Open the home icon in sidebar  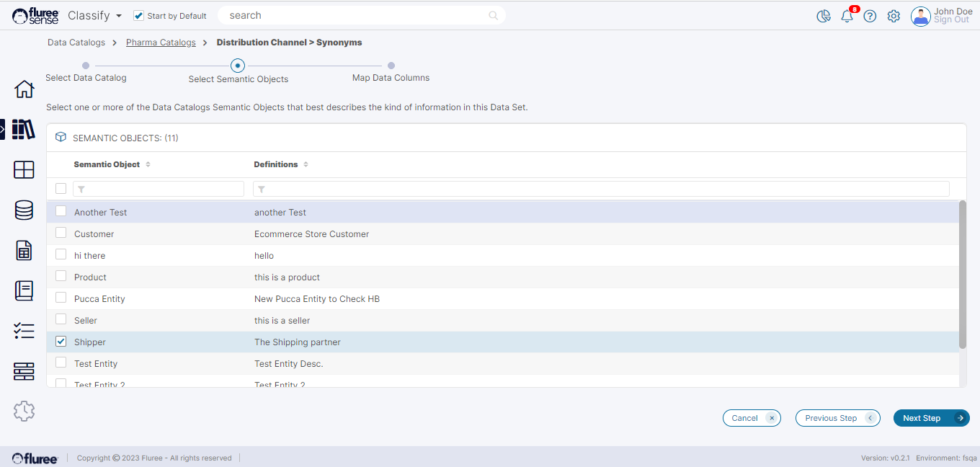pyautogui.click(x=24, y=89)
